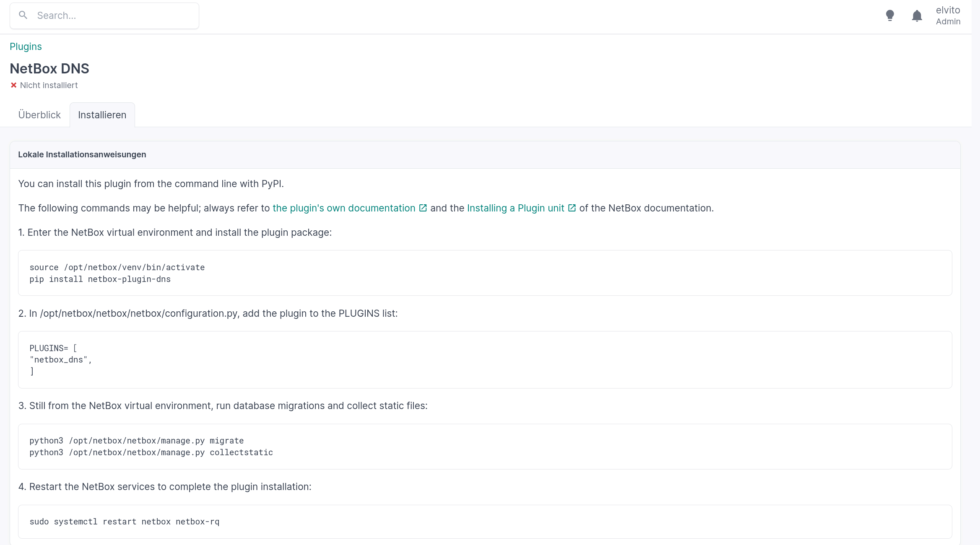Click step 2 configuration.py instruction text
This screenshot has height=545, width=980.
(208, 313)
